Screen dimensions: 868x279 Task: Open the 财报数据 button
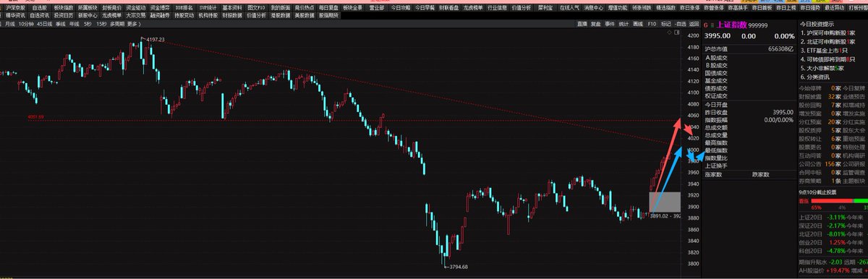(232, 15)
